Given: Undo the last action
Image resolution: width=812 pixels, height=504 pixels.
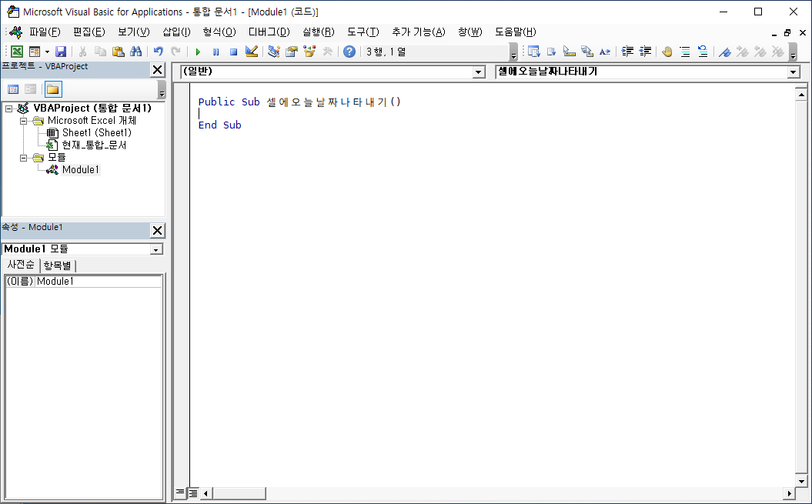Looking at the screenshot, I should (x=159, y=52).
